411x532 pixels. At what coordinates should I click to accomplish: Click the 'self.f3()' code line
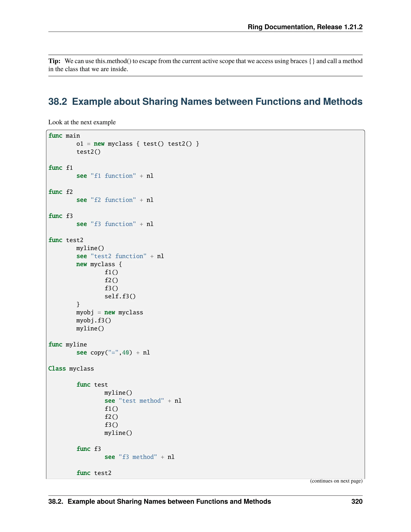pos(120,297)
